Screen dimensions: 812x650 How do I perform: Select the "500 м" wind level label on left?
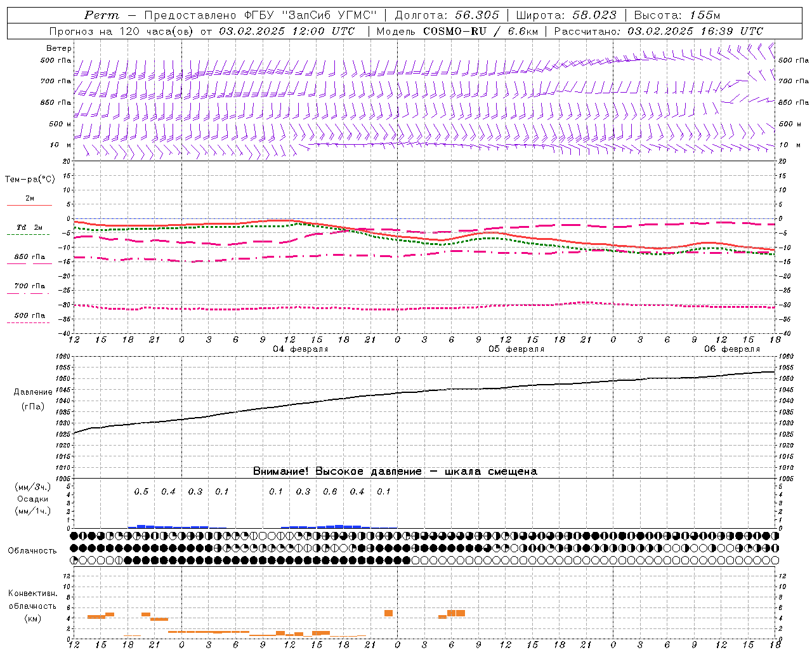point(60,124)
